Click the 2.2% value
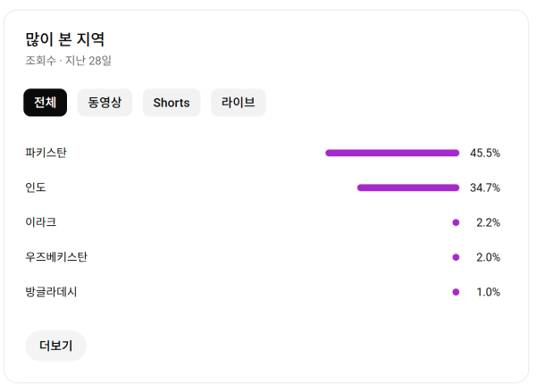Image resolution: width=536 pixels, height=392 pixels. 488,222
